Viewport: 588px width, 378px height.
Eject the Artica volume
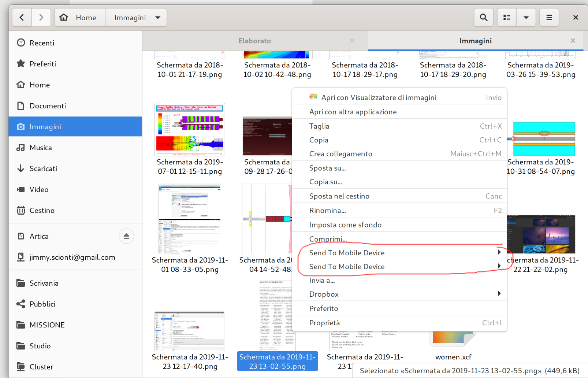pos(126,236)
